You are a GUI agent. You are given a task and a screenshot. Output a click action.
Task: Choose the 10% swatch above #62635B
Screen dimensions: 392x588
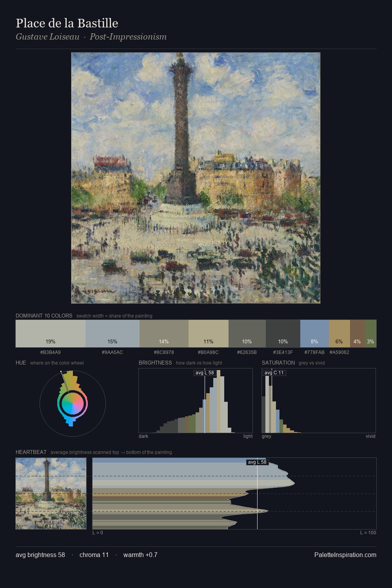pos(247,334)
